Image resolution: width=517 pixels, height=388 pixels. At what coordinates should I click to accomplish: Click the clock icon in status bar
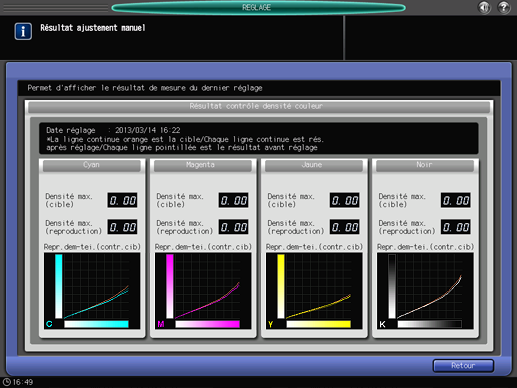point(7,382)
